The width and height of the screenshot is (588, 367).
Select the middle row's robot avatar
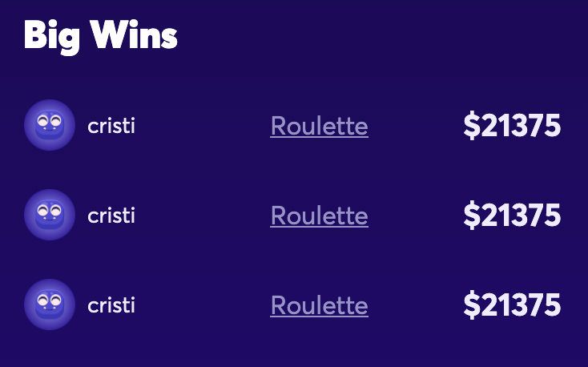50,215
